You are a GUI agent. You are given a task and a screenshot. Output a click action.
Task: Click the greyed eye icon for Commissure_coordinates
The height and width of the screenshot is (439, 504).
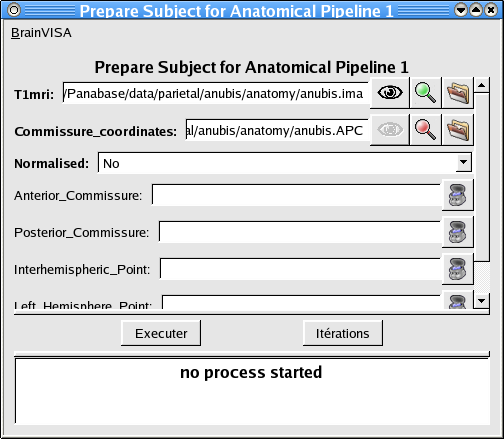click(x=390, y=130)
